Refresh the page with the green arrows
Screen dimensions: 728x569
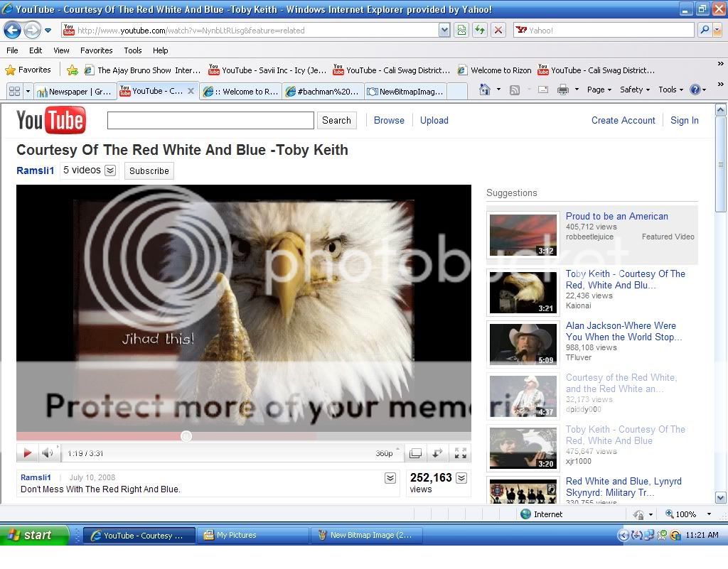click(x=480, y=31)
